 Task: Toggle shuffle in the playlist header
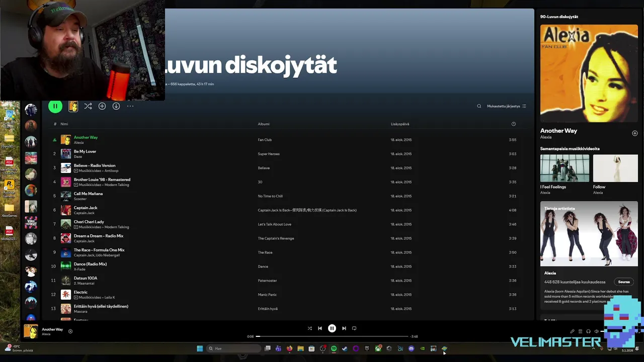(x=88, y=106)
